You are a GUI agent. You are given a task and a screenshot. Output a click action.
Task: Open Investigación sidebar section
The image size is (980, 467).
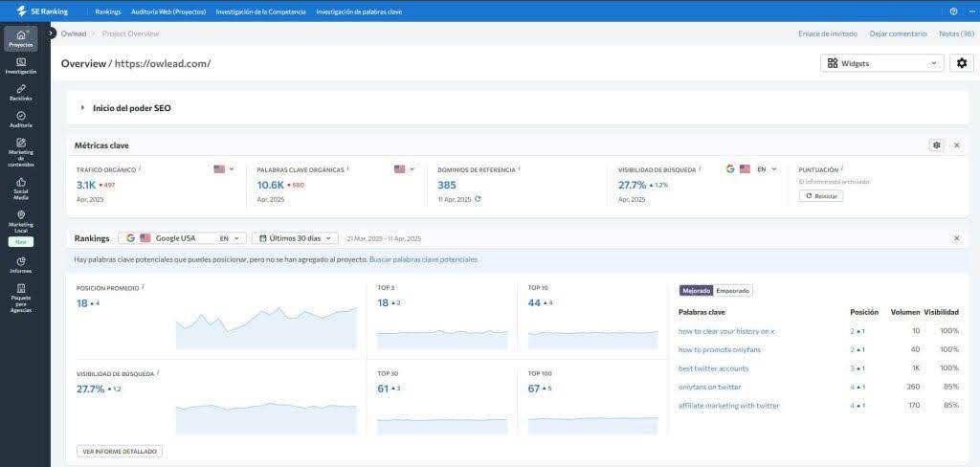[21, 66]
